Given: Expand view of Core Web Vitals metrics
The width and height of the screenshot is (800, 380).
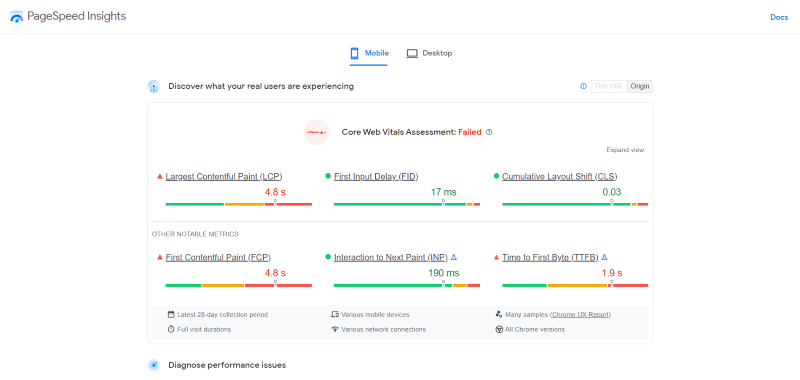Looking at the screenshot, I should click(625, 150).
